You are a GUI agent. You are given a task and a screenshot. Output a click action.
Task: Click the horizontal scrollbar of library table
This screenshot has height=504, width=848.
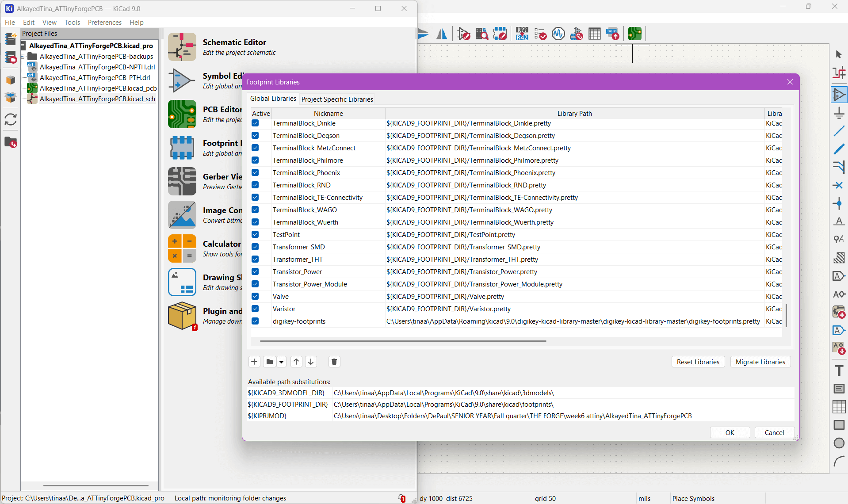(402, 341)
